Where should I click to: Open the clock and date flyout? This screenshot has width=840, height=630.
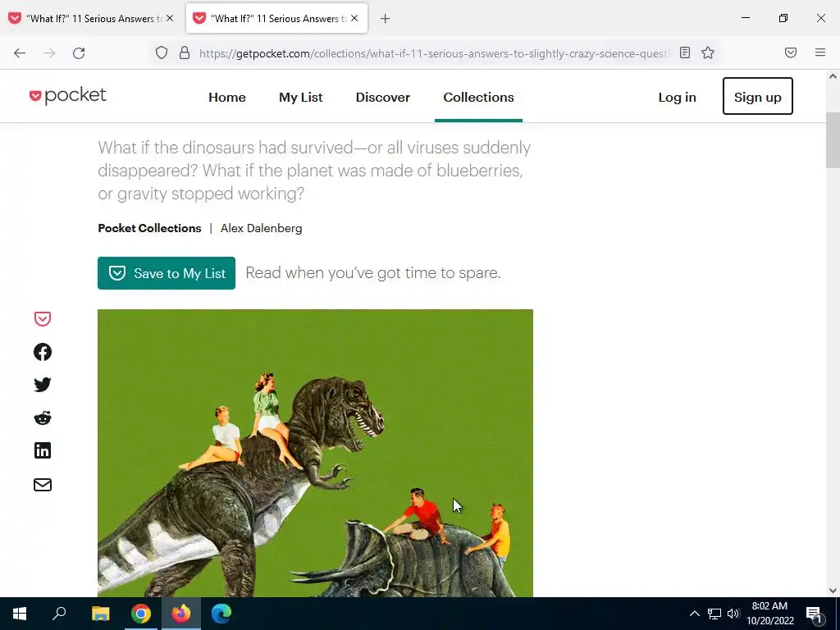coord(769,614)
